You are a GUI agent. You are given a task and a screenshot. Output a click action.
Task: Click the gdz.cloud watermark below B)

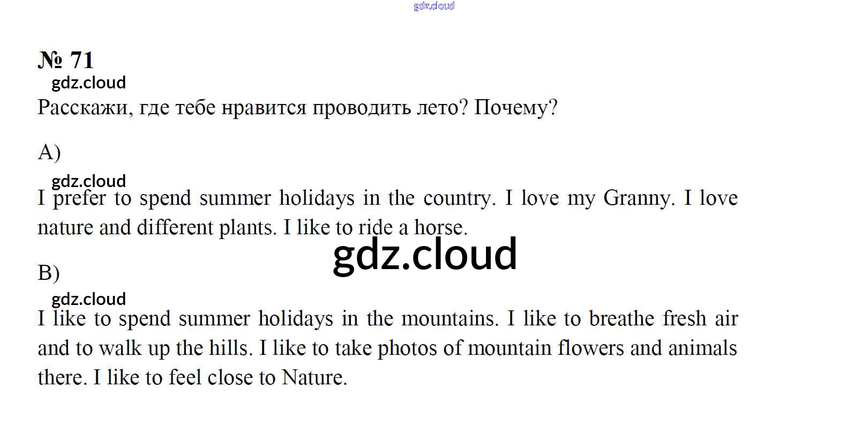tap(89, 299)
